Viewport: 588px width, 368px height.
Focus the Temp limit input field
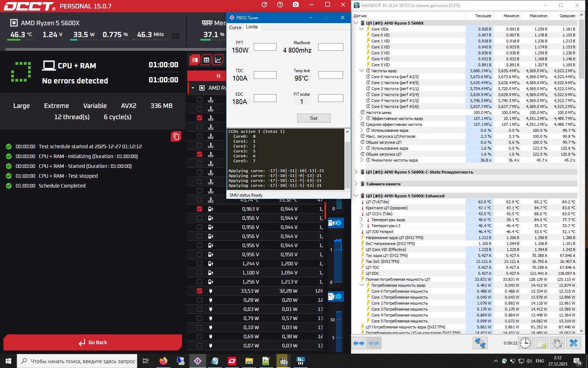coord(330,75)
